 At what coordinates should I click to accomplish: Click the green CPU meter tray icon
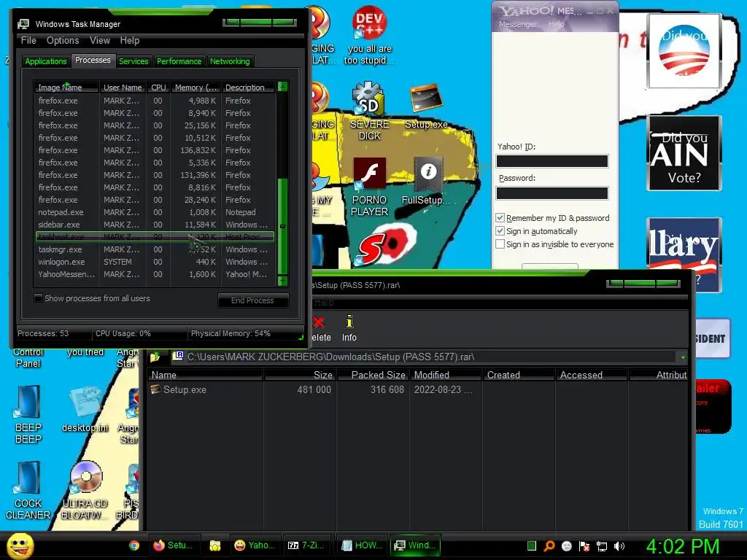(532, 545)
